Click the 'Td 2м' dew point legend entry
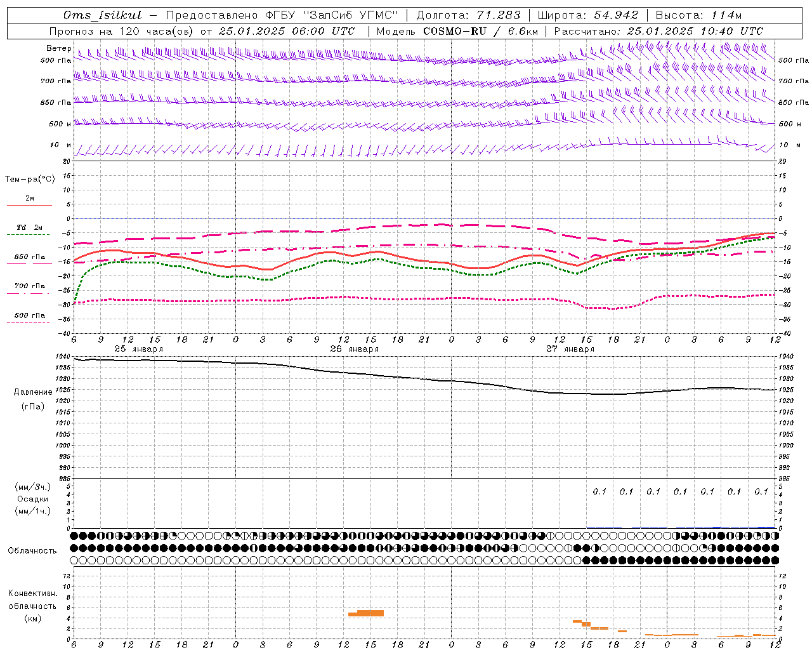Image resolution: width=812 pixels, height=650 pixels. [29, 227]
